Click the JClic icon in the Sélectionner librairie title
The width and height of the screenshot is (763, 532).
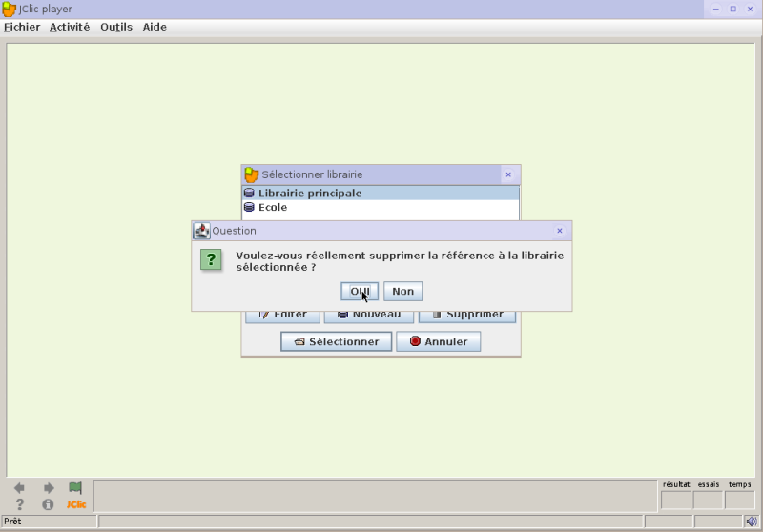coord(252,174)
